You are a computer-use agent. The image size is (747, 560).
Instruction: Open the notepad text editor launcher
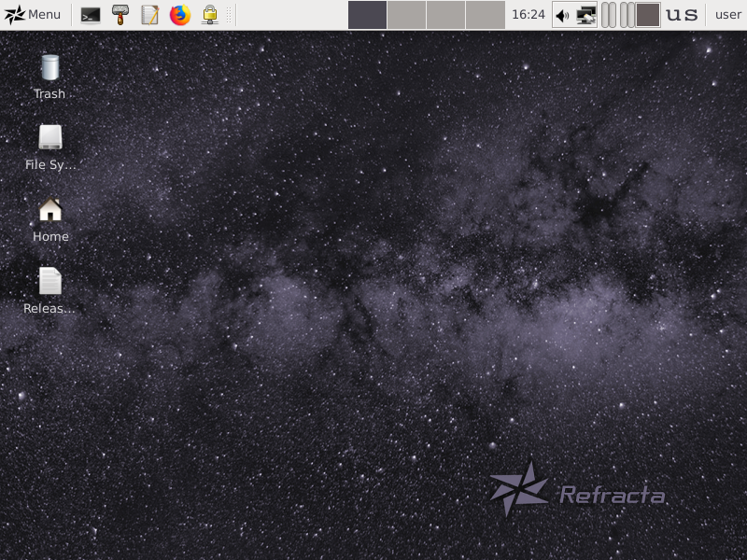click(x=150, y=15)
